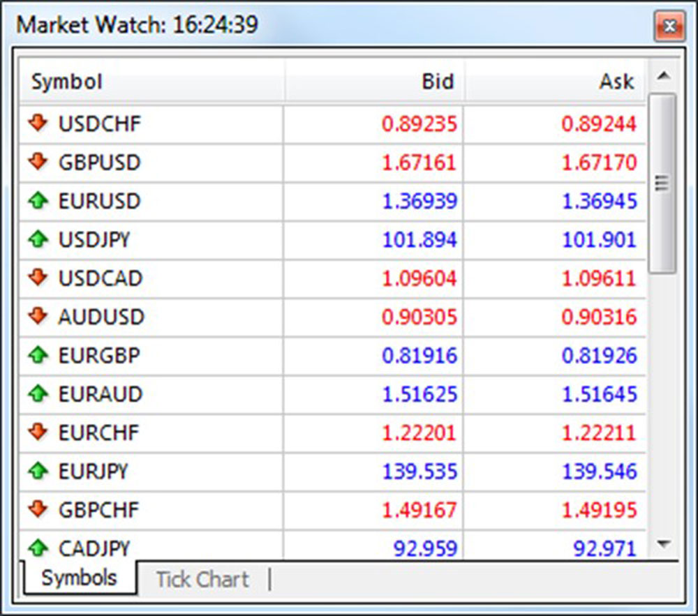
Task: Click GBPUSD ask price 1.67170
Action: [x=599, y=163]
